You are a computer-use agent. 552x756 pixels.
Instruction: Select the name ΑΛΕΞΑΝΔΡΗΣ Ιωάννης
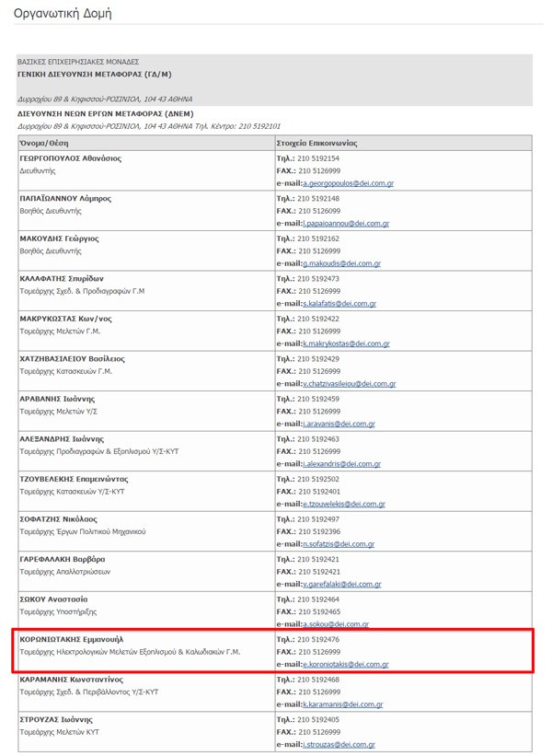click(62, 438)
